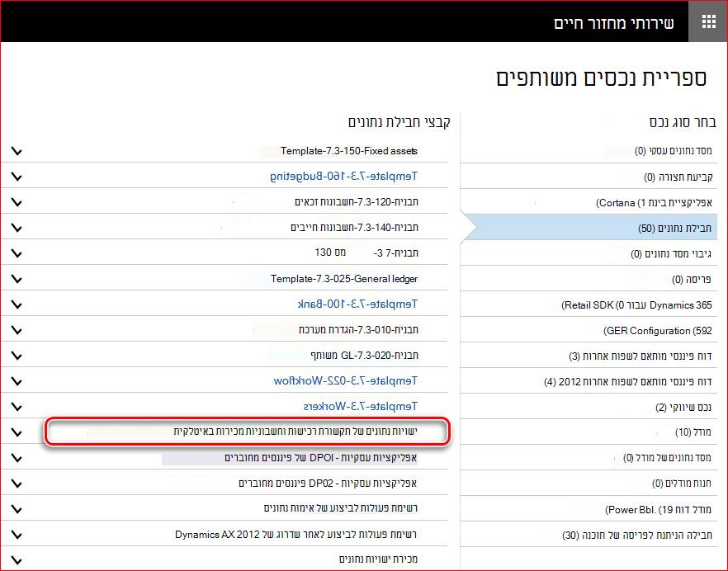This screenshot has height=571, width=728.
Task: Open the Template-7.3-100-Bank file link
Action: 357,304
